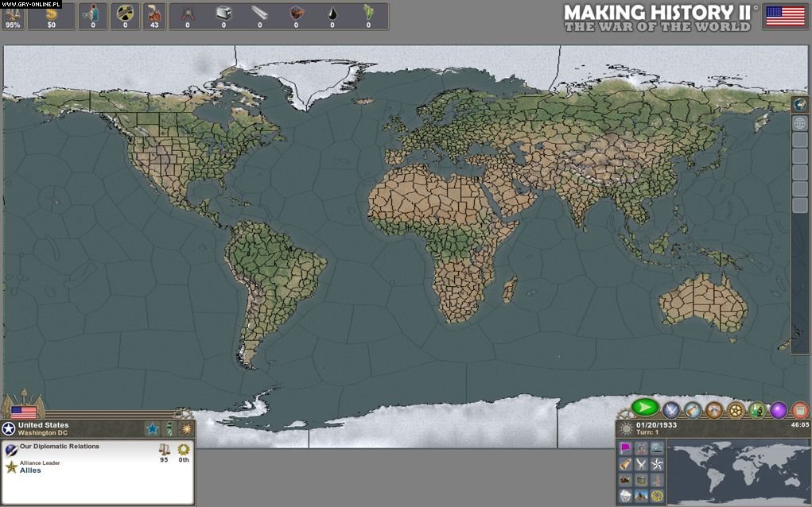Toggle the soldier units map filter
Viewport: 812px width, 507px height.
point(642,448)
